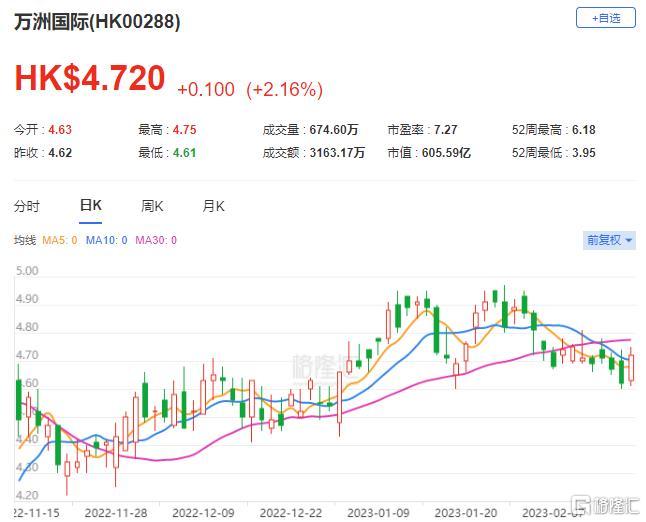Click the price change +0.100 (+2.16%)
Viewport: 646px width, 522px height.
(x=250, y=89)
